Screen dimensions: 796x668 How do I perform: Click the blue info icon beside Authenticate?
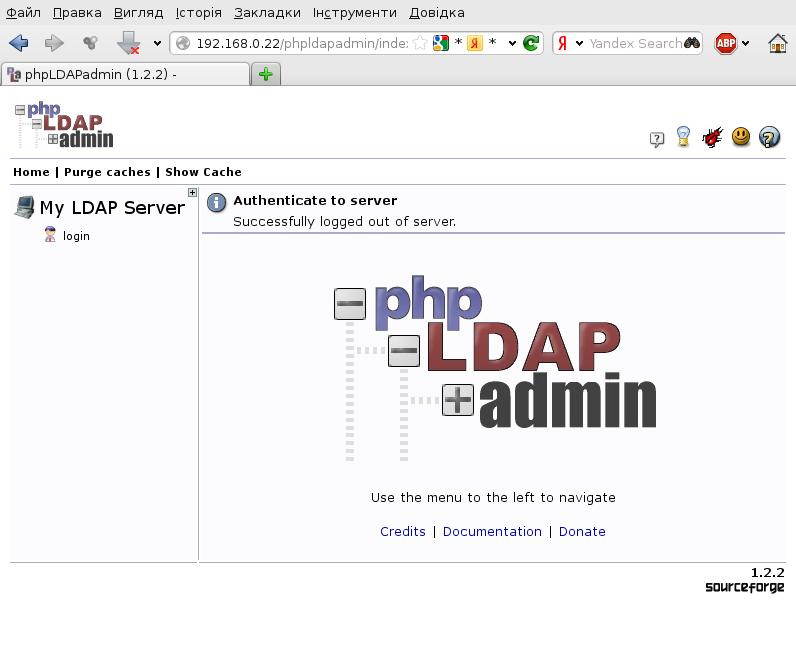(x=217, y=203)
